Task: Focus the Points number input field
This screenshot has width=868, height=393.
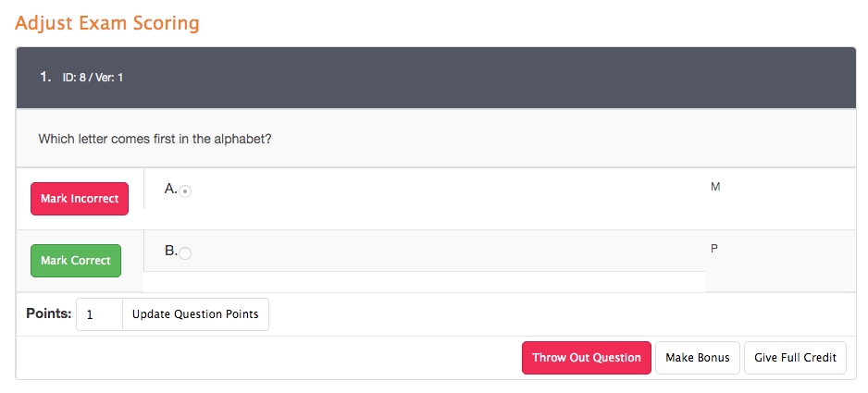Action: point(99,314)
